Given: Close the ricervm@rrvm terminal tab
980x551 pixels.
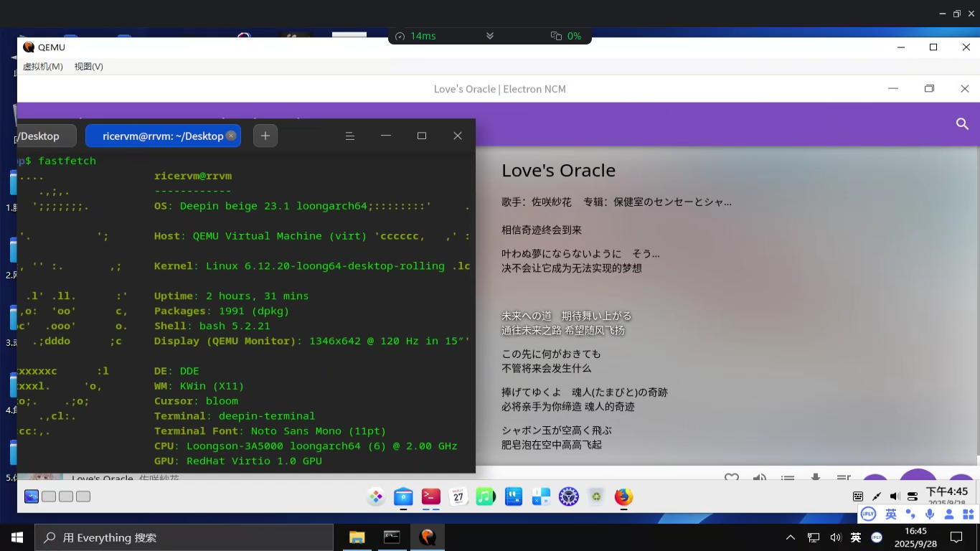Looking at the screenshot, I should click(x=231, y=136).
